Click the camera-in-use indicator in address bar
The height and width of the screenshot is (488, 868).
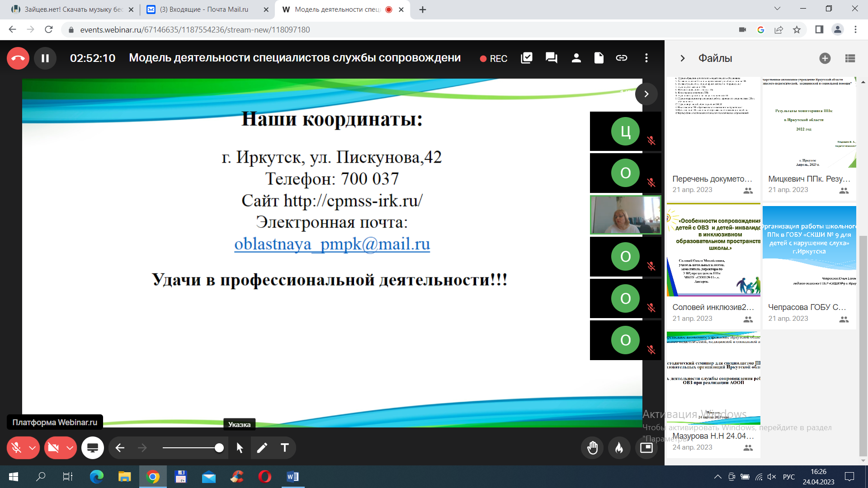[742, 29]
